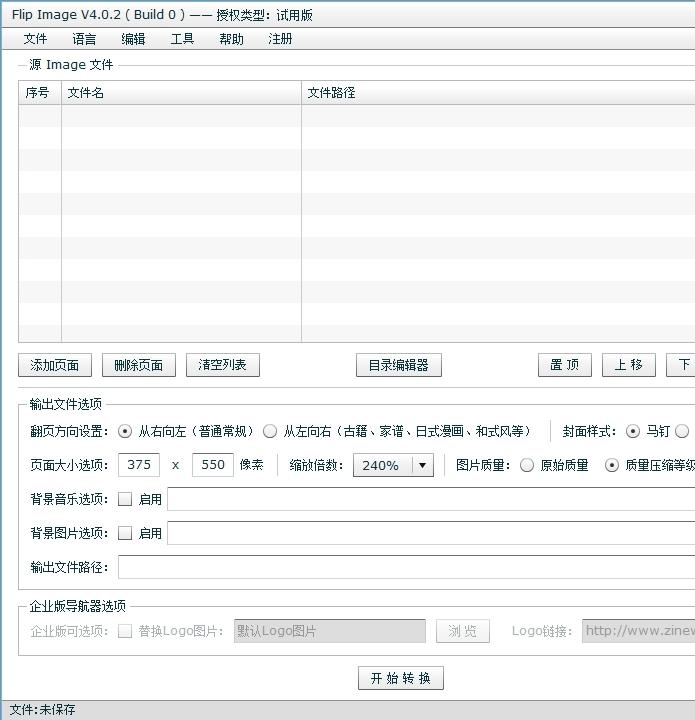The height and width of the screenshot is (720, 695).
Task: Open the 帮助 menu
Action: (x=231, y=39)
